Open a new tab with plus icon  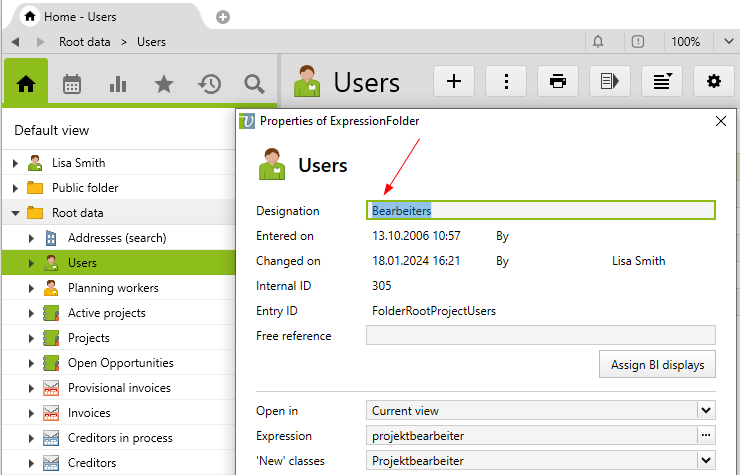(222, 17)
